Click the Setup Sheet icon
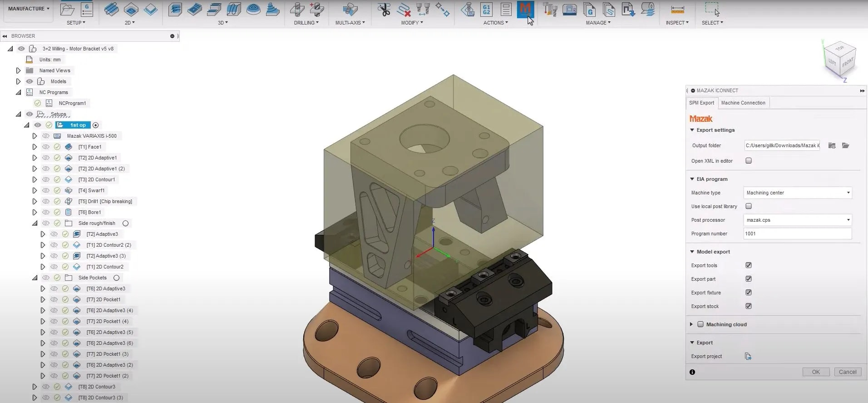Image resolution: width=868 pixels, height=403 pixels. [x=506, y=9]
